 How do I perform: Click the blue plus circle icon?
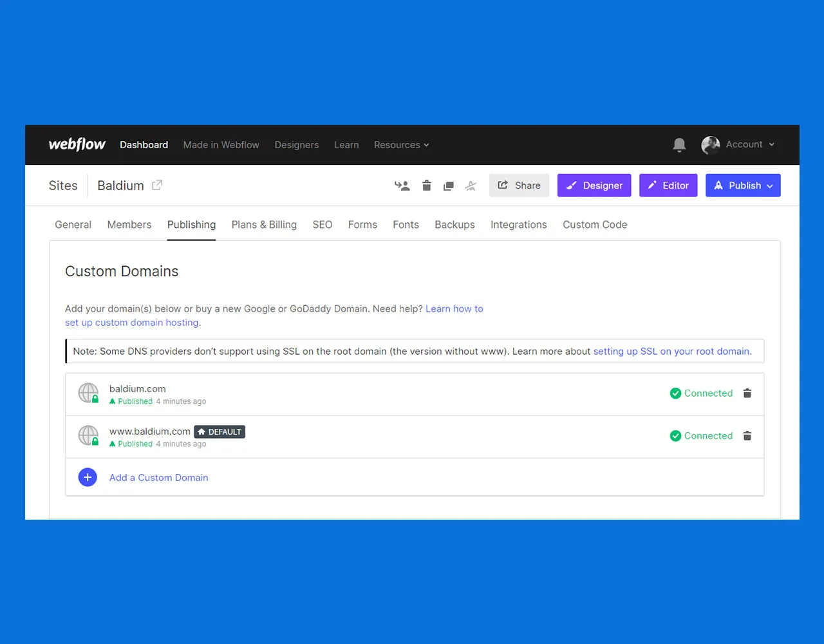click(88, 477)
